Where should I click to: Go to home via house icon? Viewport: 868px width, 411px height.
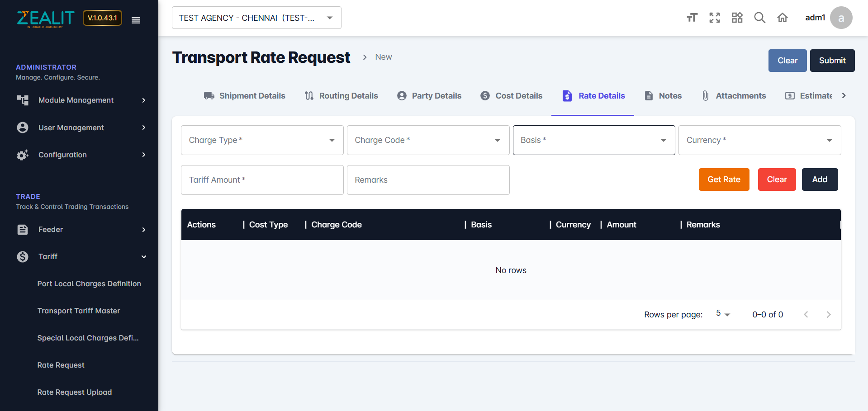(782, 18)
